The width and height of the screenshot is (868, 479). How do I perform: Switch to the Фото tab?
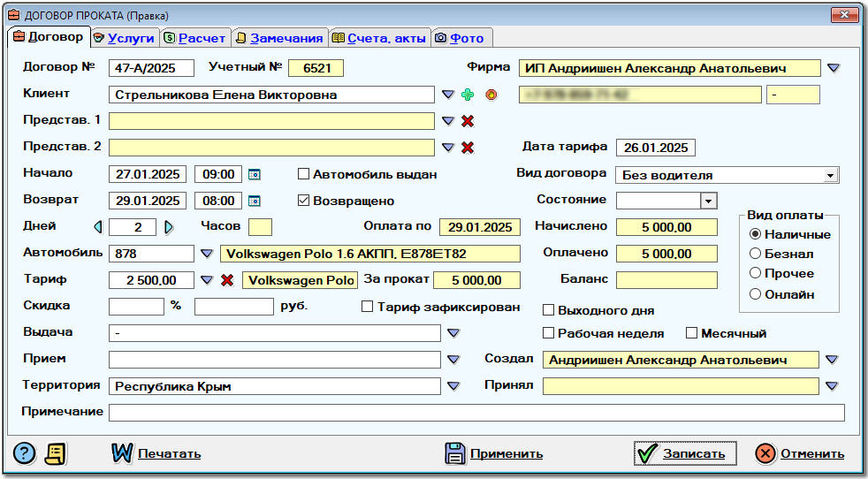461,38
